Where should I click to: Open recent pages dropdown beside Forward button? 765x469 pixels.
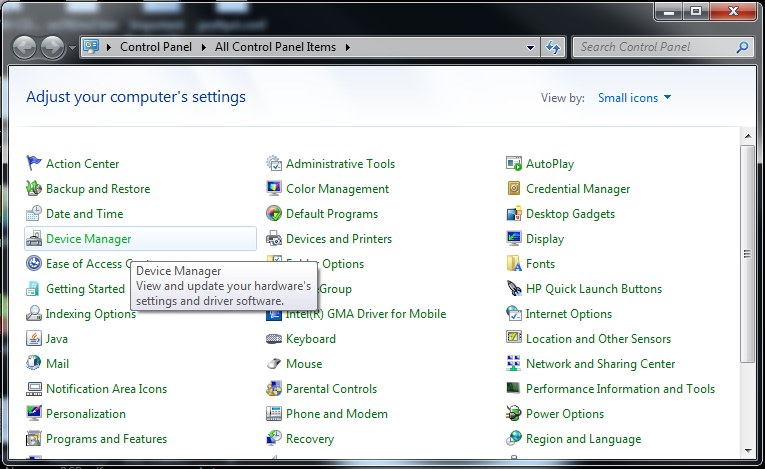pyautogui.click(x=72, y=48)
